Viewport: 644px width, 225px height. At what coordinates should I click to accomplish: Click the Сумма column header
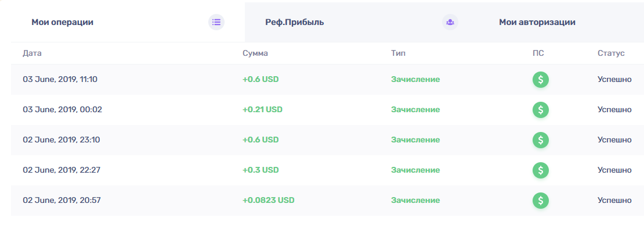255,53
